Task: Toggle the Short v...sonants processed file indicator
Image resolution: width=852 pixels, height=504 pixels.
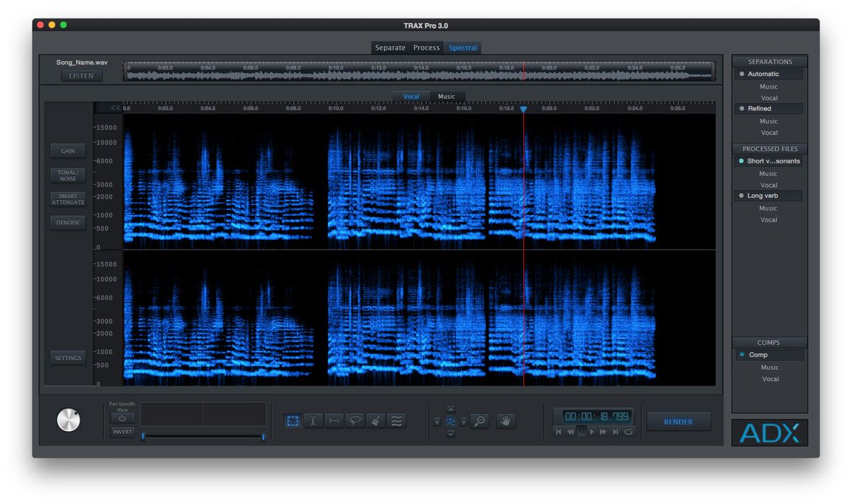Action: pos(742,161)
